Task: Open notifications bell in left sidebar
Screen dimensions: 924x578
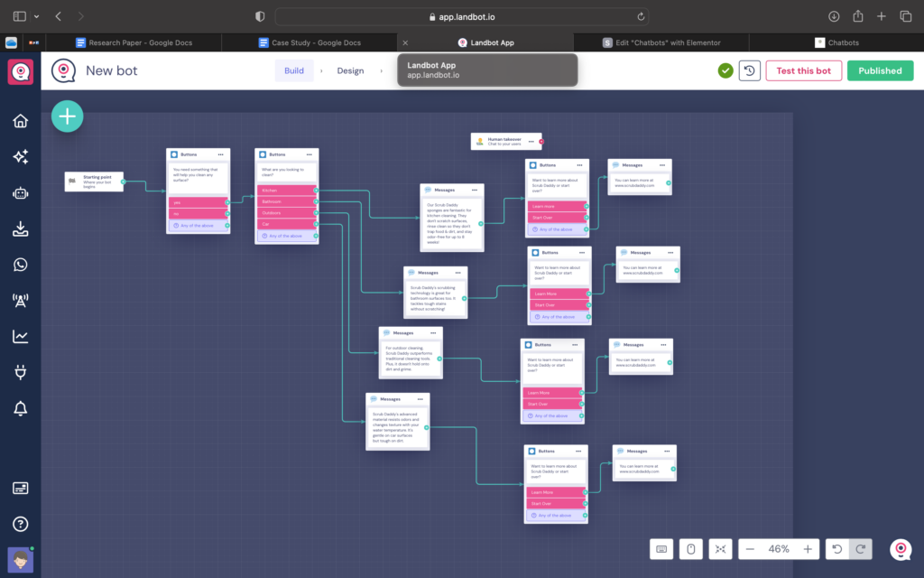Action: click(x=20, y=409)
